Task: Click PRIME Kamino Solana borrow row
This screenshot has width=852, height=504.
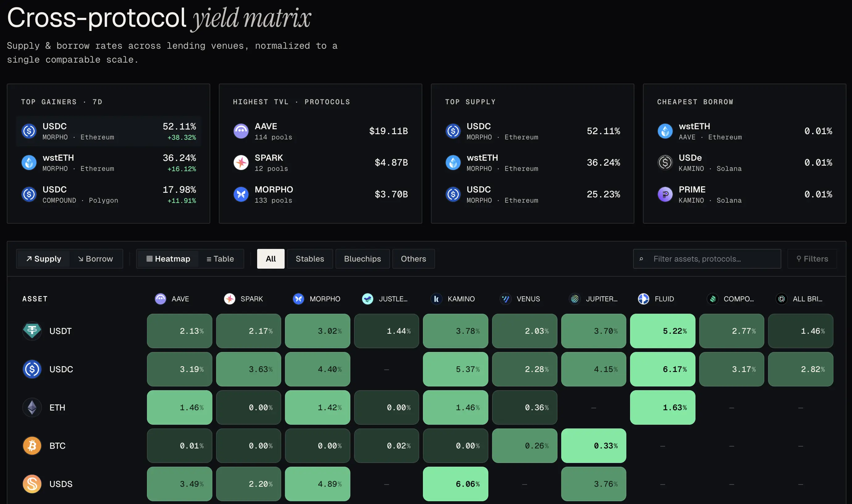Action: 745,194
